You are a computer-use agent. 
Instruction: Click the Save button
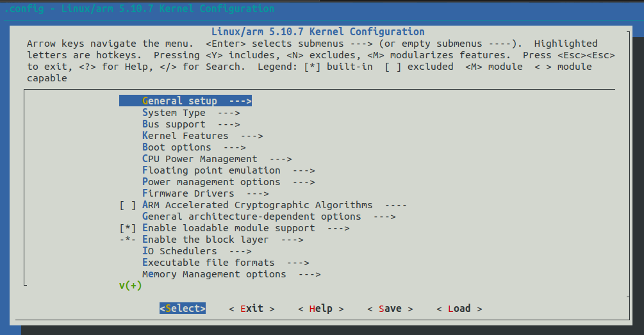tap(390, 308)
